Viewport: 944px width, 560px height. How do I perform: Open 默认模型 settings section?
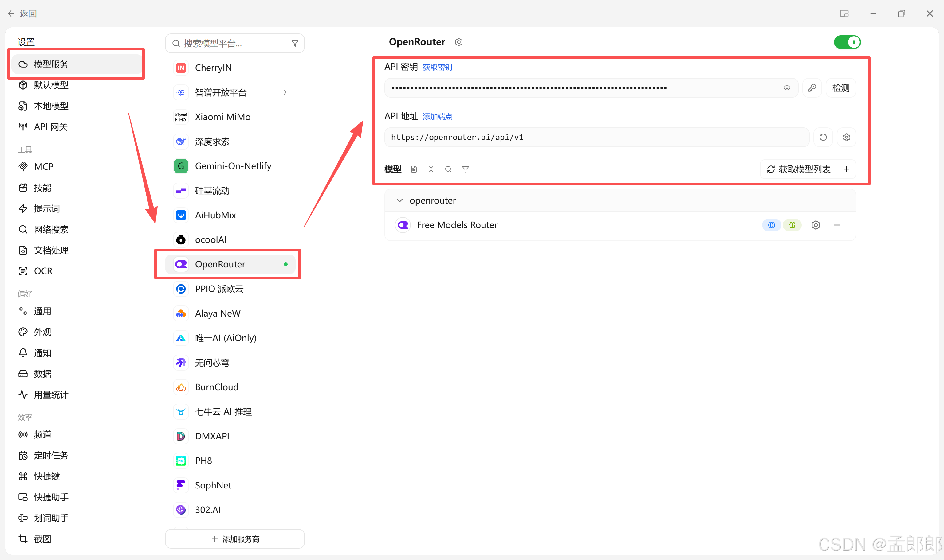[77, 85]
